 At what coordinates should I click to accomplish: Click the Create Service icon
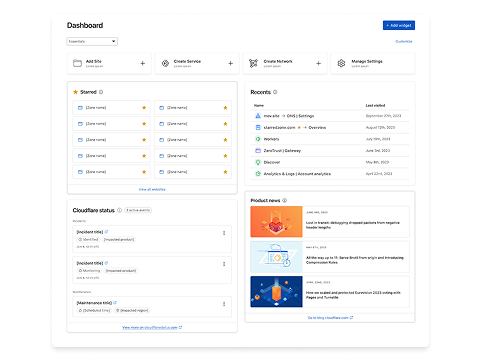point(165,63)
